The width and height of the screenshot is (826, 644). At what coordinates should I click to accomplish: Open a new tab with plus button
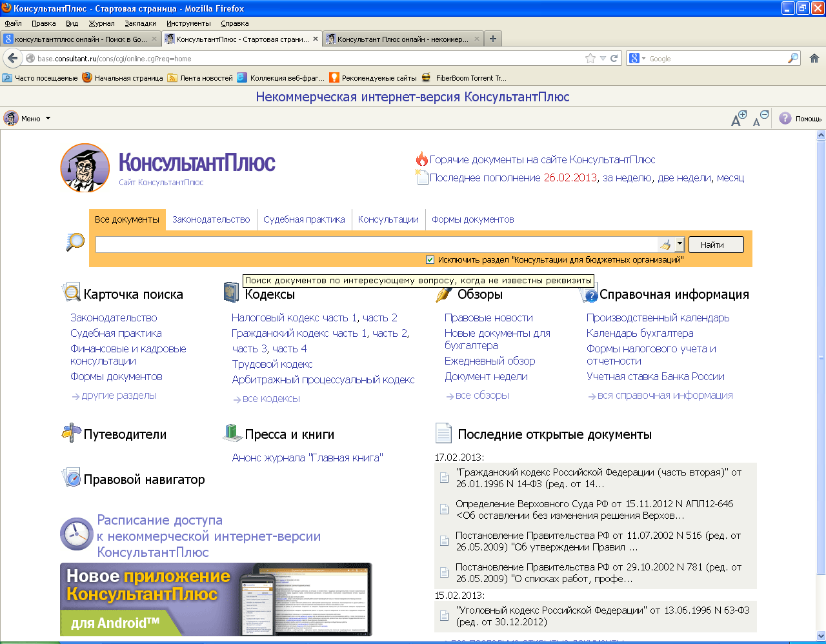click(x=493, y=39)
